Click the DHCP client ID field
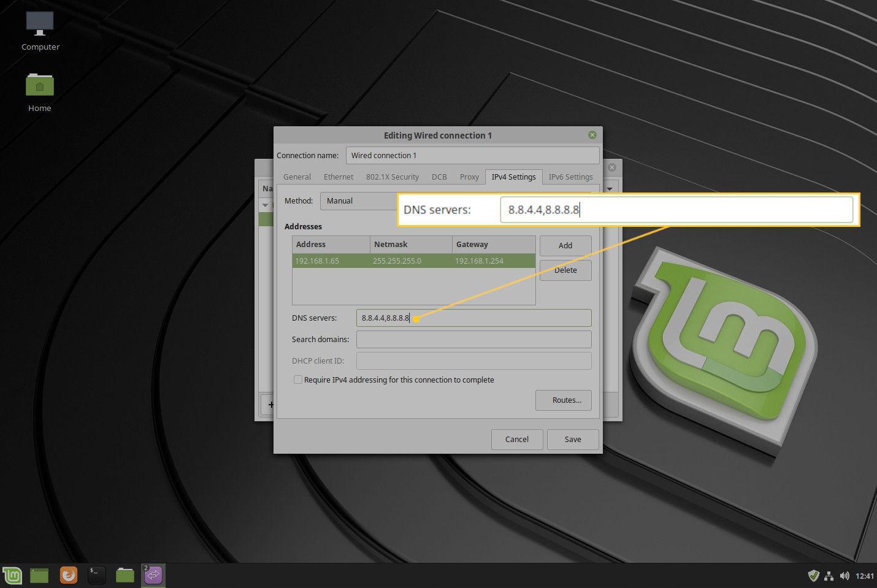 coord(473,361)
